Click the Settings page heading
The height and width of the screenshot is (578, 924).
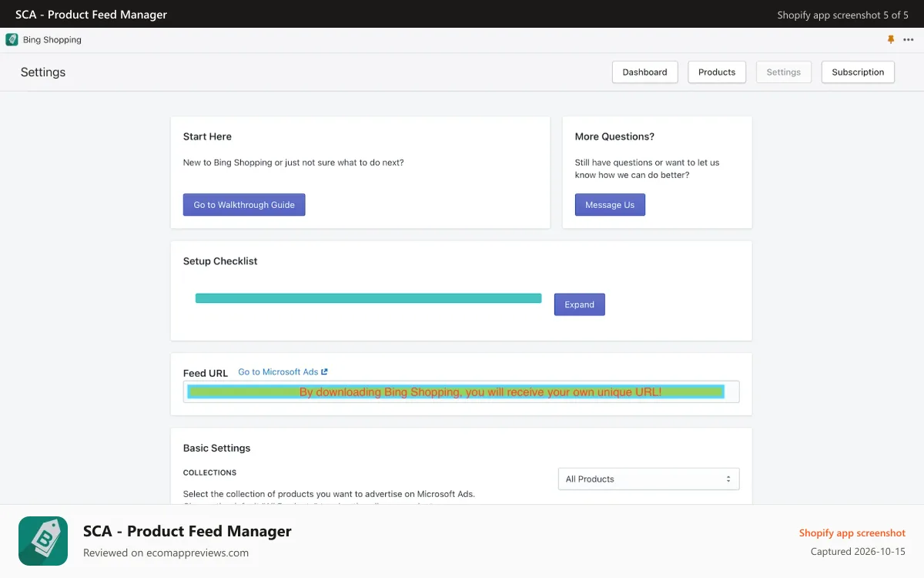point(43,72)
